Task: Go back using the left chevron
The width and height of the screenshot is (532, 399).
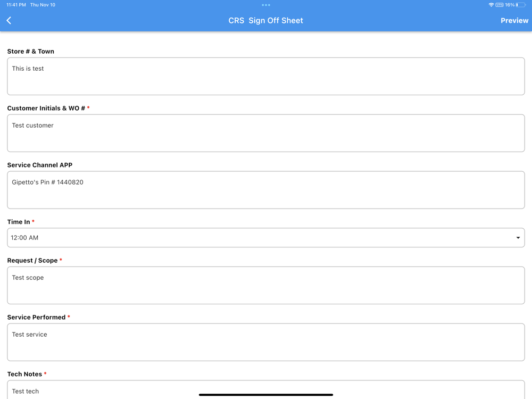Action: pos(9,20)
